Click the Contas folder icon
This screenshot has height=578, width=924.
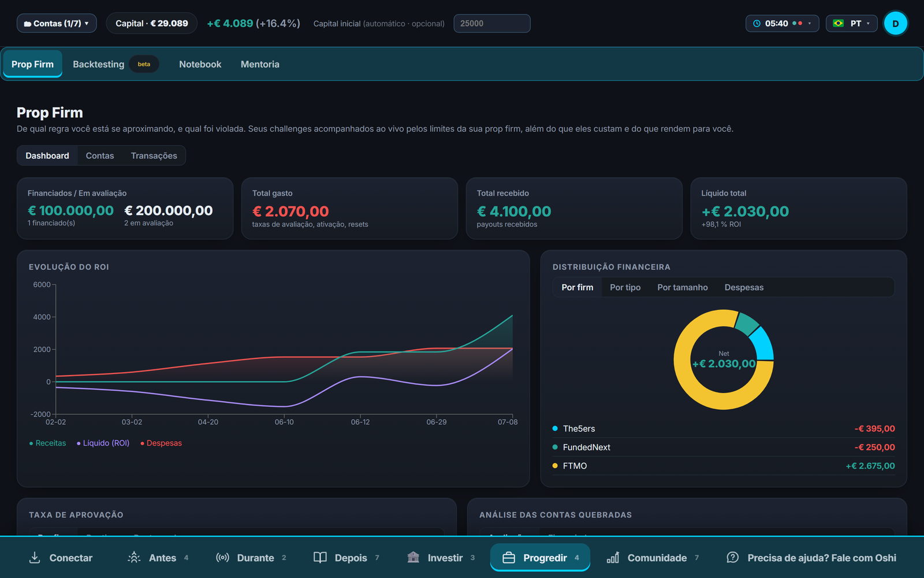(27, 24)
